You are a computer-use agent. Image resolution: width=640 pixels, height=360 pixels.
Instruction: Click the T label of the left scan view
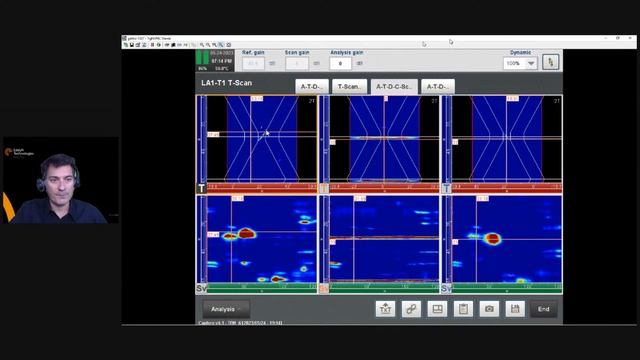click(201, 188)
